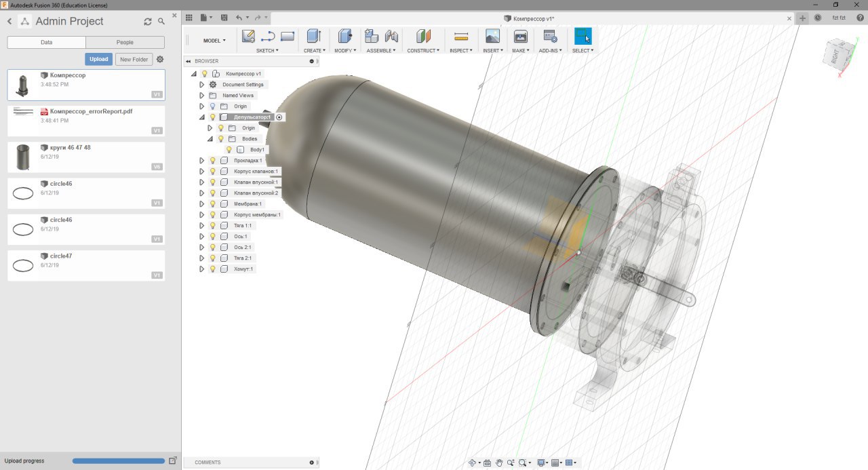Click the Zoom Window fit icon
This screenshot has width=868, height=470.
point(524,463)
